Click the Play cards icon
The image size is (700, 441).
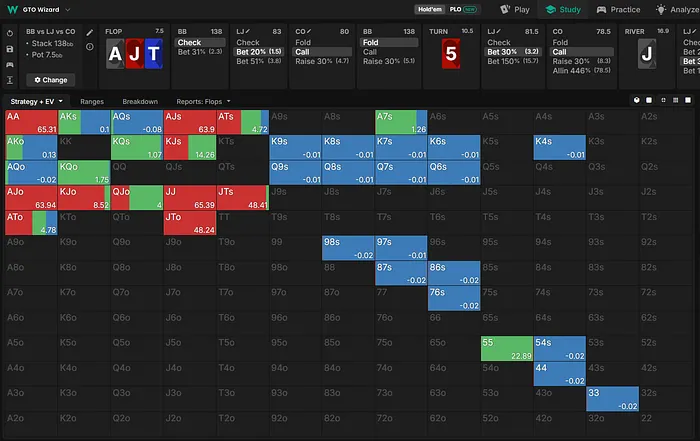505,9
